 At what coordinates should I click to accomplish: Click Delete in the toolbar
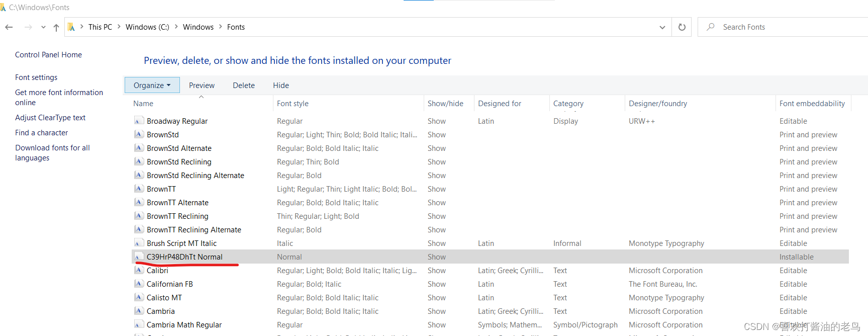244,86
